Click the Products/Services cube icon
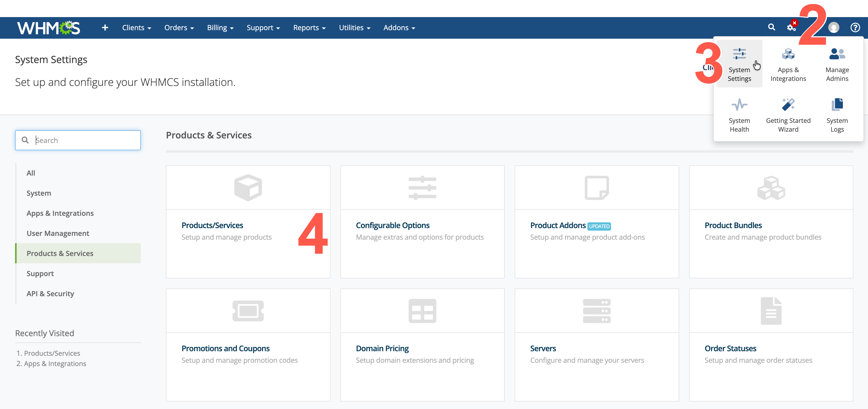The height and width of the screenshot is (409, 868). click(x=248, y=187)
